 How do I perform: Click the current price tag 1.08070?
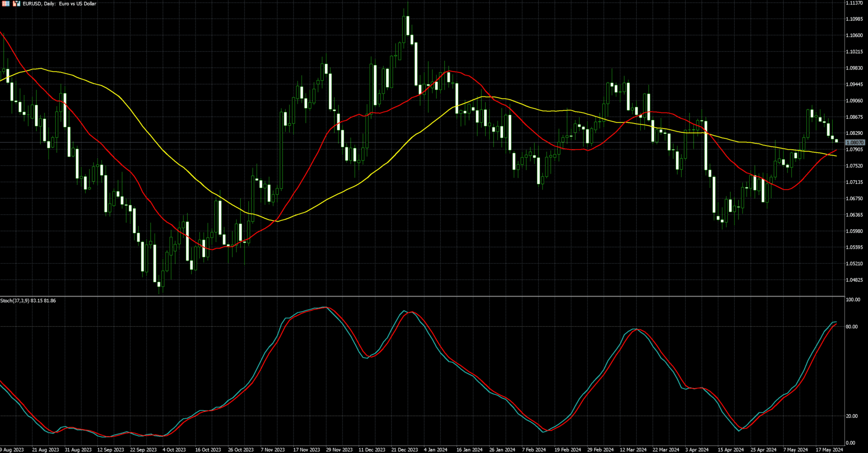[855, 143]
